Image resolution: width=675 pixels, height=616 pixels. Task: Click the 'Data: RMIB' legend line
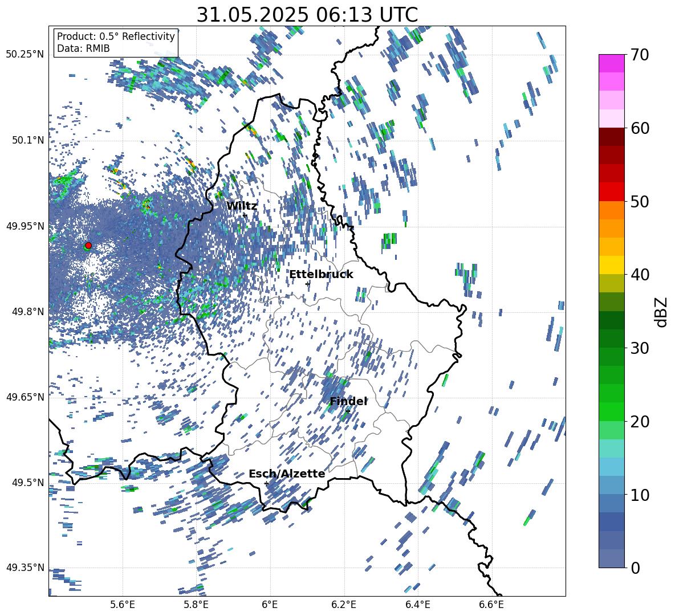tap(83, 48)
